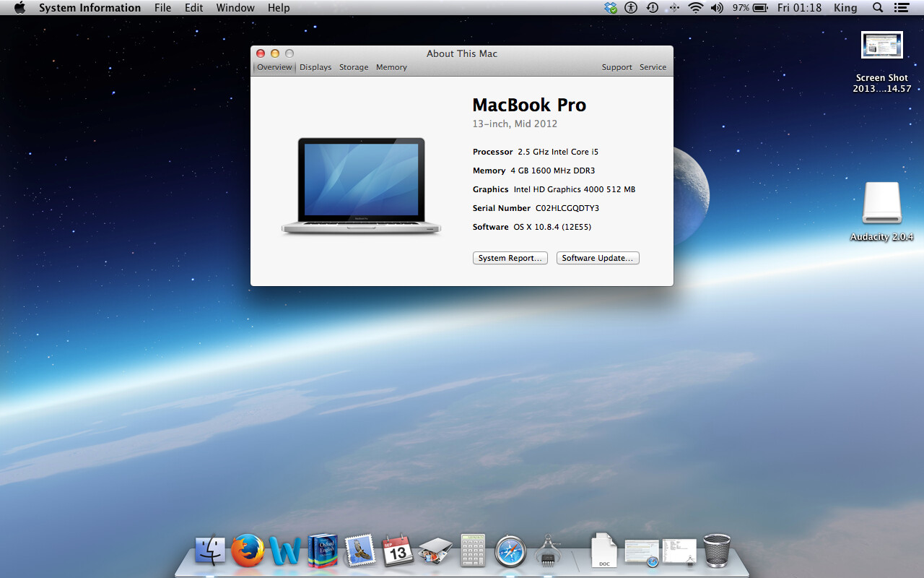This screenshot has height=578, width=924.
Task: Minimize the About This Mac window
Action: (x=275, y=53)
